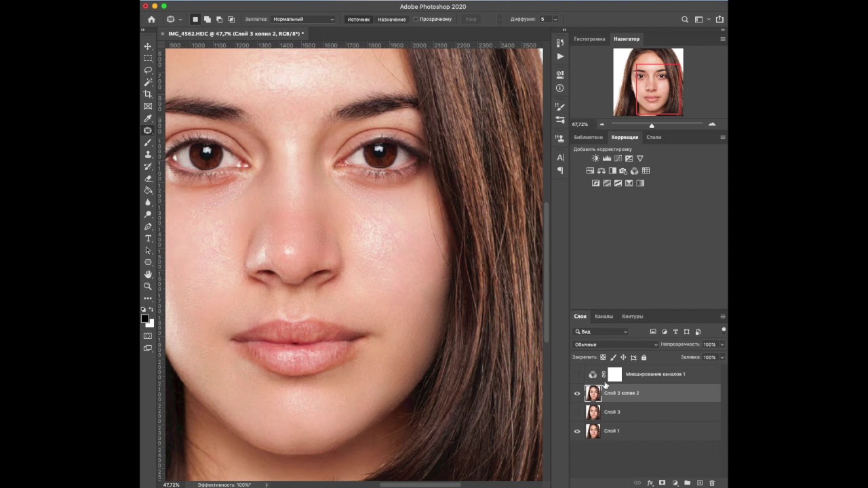Select the History Brush tool

pyautogui.click(x=148, y=167)
